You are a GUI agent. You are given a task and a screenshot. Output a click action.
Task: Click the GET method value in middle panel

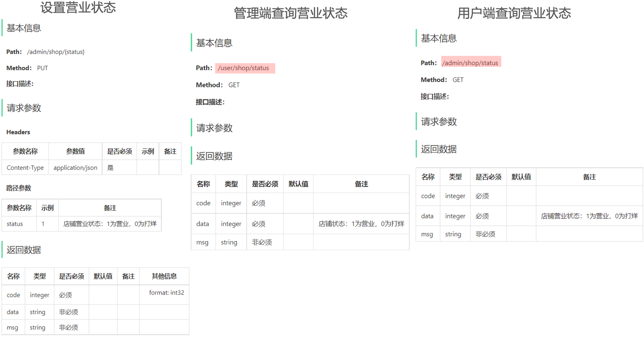(x=234, y=85)
